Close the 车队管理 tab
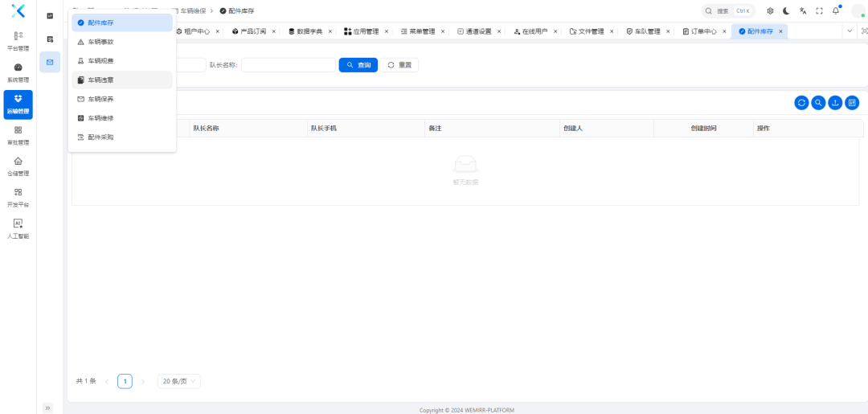Screen dimensions: 868x414 pos(669,31)
